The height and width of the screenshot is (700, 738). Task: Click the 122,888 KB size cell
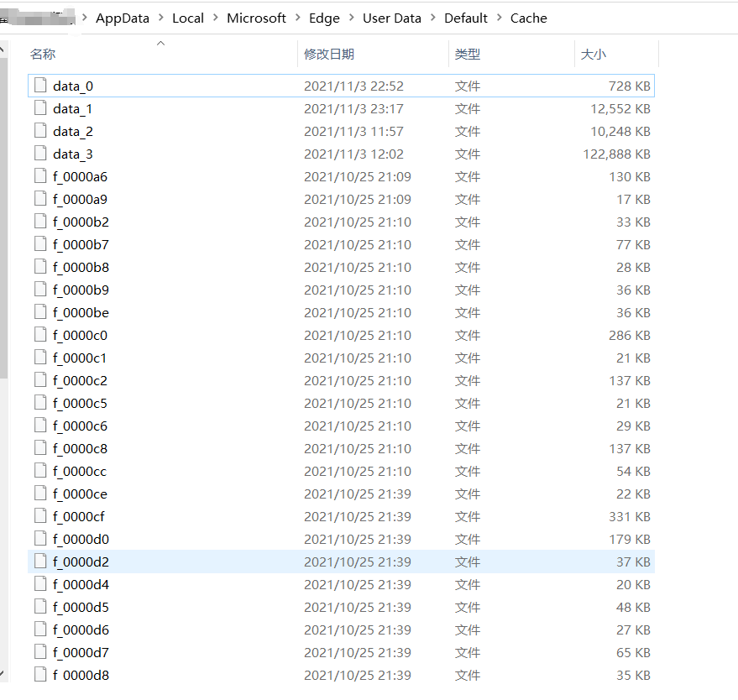tap(616, 154)
